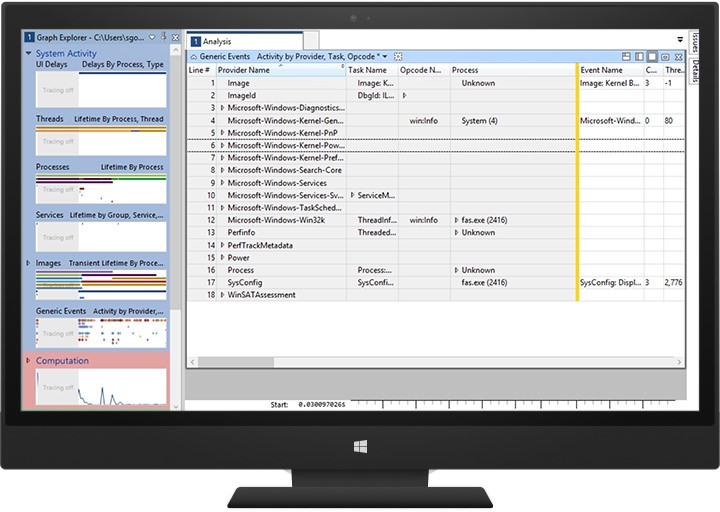This screenshot has width=720, height=512.
Task: Click the System Activity heading link
Action: click(66, 53)
